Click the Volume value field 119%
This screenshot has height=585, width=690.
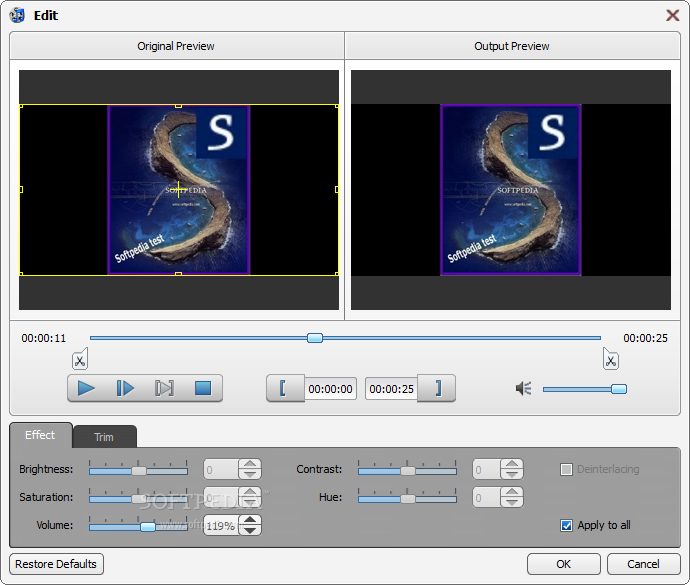(221, 526)
